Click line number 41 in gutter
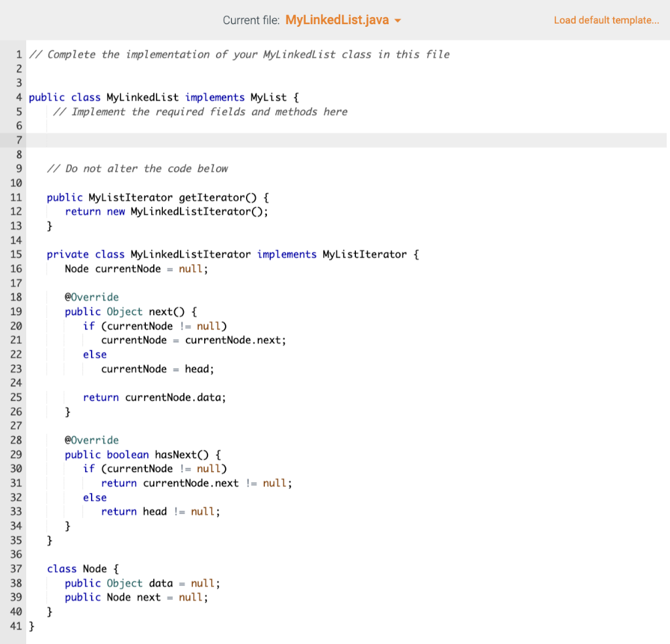 pyautogui.click(x=16, y=626)
